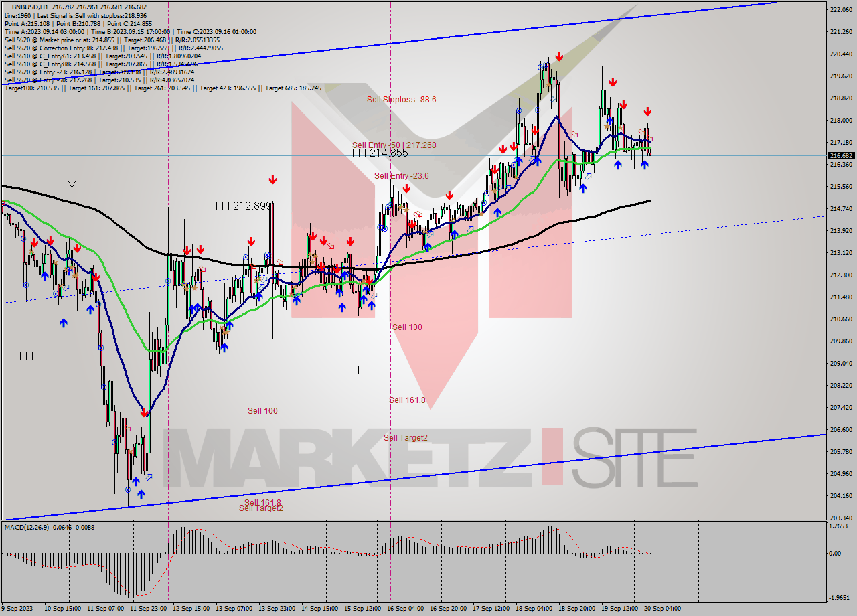Click the 210.660 price axis label
This screenshot has width=857, height=616.
[x=840, y=319]
